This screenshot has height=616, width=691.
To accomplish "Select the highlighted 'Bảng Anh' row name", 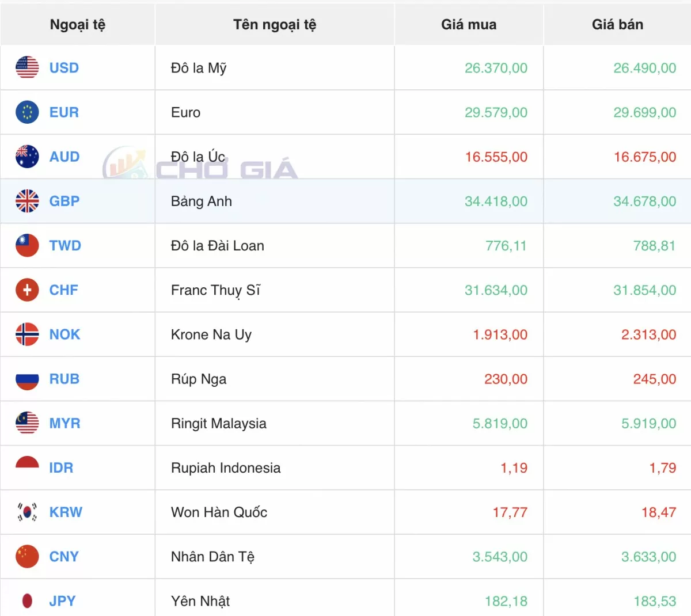I will pyautogui.click(x=202, y=201).
